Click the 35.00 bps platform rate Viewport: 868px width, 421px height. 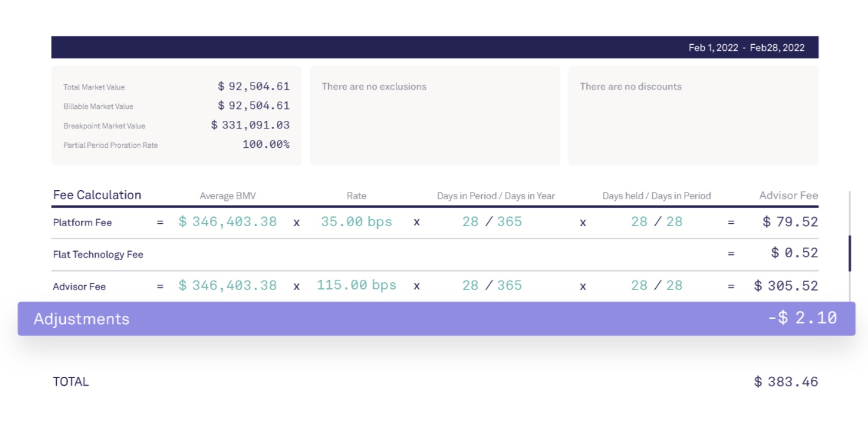(356, 222)
